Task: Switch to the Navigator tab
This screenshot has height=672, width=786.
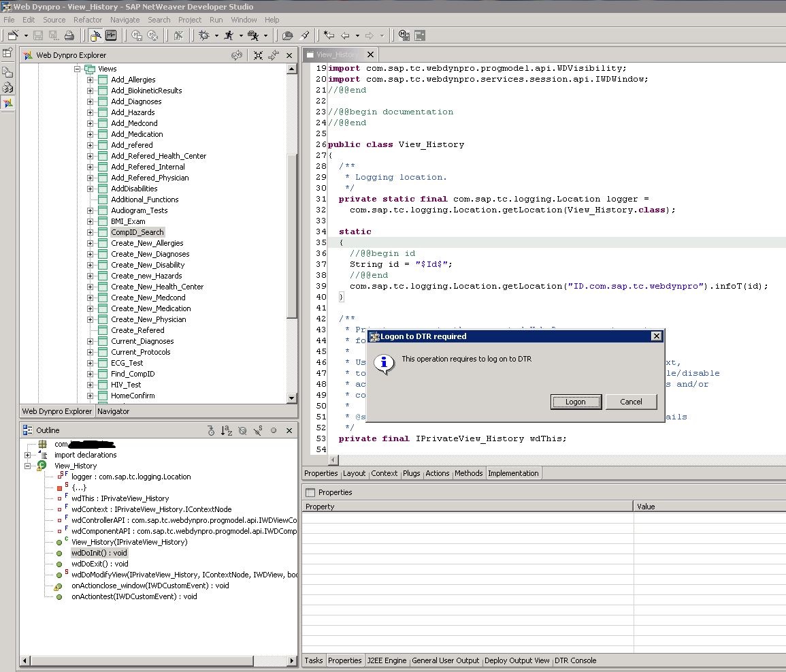Action: (x=113, y=411)
